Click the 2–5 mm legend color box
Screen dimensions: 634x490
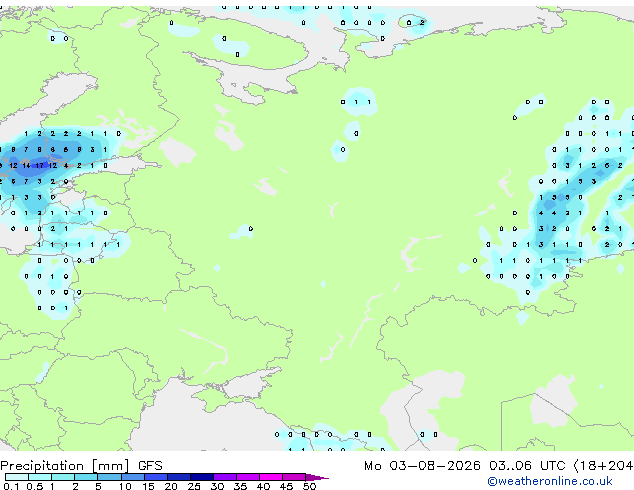pyautogui.click(x=86, y=477)
